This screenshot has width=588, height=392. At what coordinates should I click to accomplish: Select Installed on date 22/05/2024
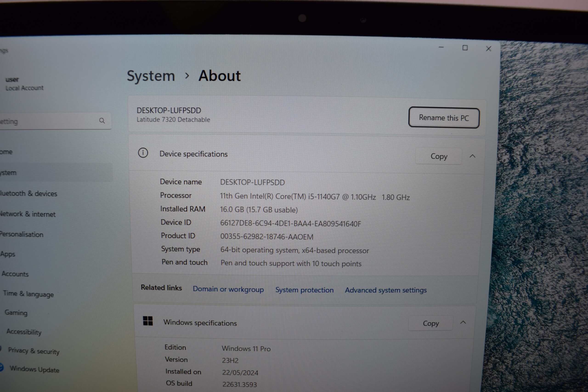pos(240,372)
